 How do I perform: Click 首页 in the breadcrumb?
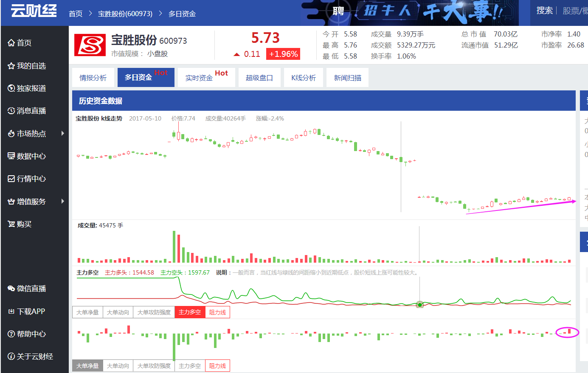[76, 14]
